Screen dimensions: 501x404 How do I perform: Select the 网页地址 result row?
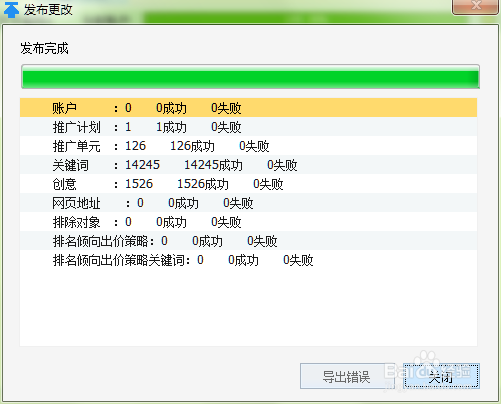(x=248, y=203)
